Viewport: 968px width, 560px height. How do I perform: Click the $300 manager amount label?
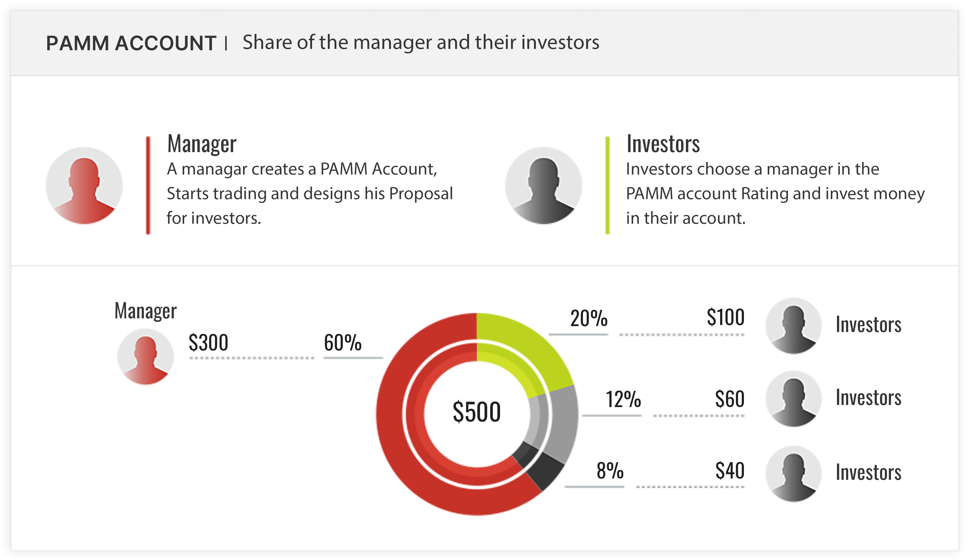coord(208,342)
